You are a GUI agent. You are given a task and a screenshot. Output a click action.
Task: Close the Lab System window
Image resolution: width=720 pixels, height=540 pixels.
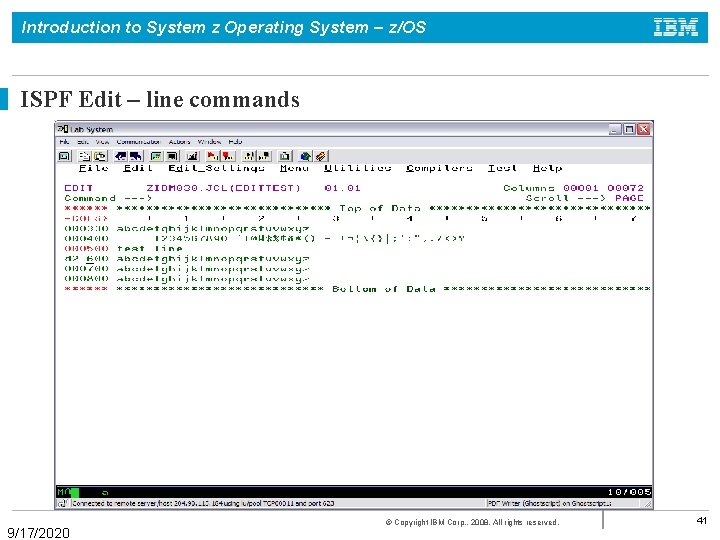[644, 129]
